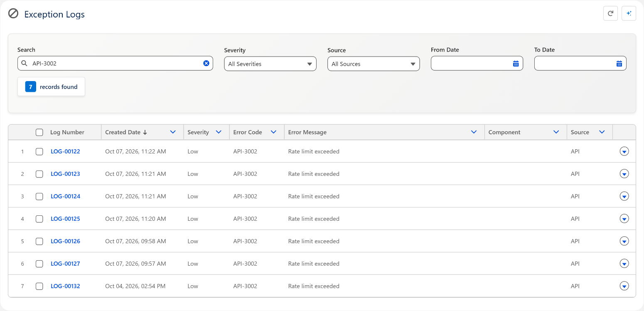The width and height of the screenshot is (644, 311).
Task: Open row actions menu for LOG-00132
Action: pos(624,286)
